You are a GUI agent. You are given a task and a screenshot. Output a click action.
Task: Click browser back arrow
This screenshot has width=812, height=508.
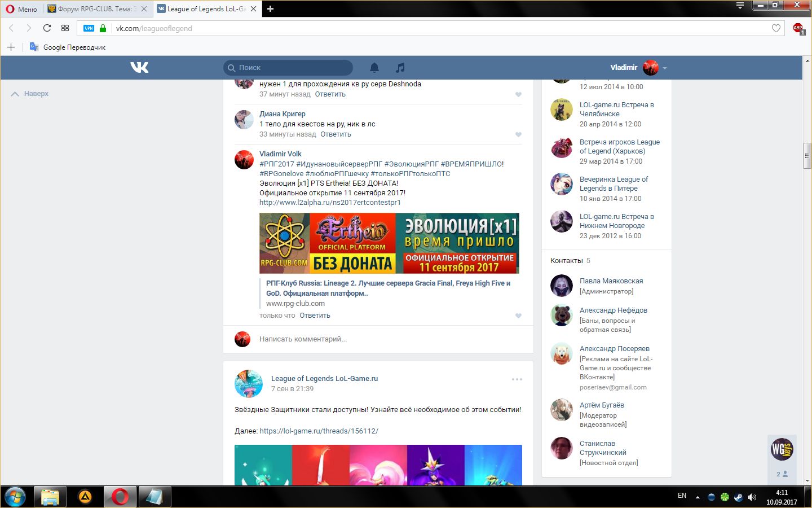tap(11, 28)
